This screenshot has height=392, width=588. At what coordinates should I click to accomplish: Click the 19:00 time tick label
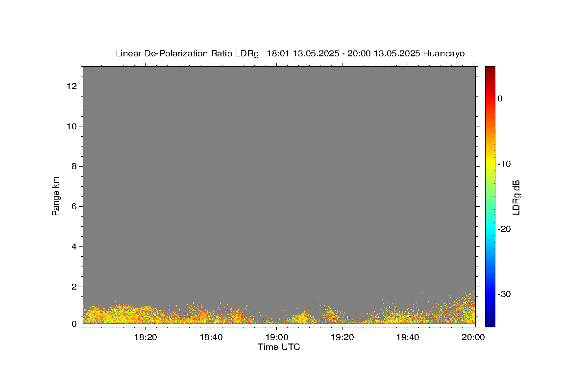277,337
